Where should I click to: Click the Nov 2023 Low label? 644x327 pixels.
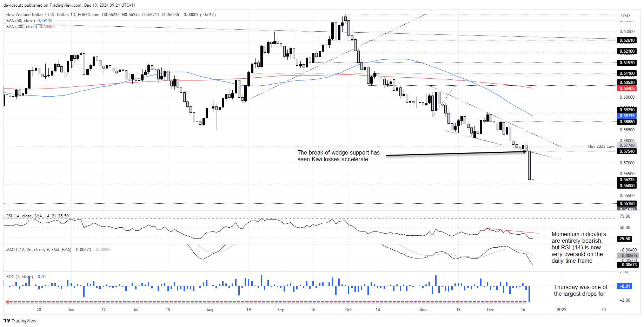click(601, 146)
